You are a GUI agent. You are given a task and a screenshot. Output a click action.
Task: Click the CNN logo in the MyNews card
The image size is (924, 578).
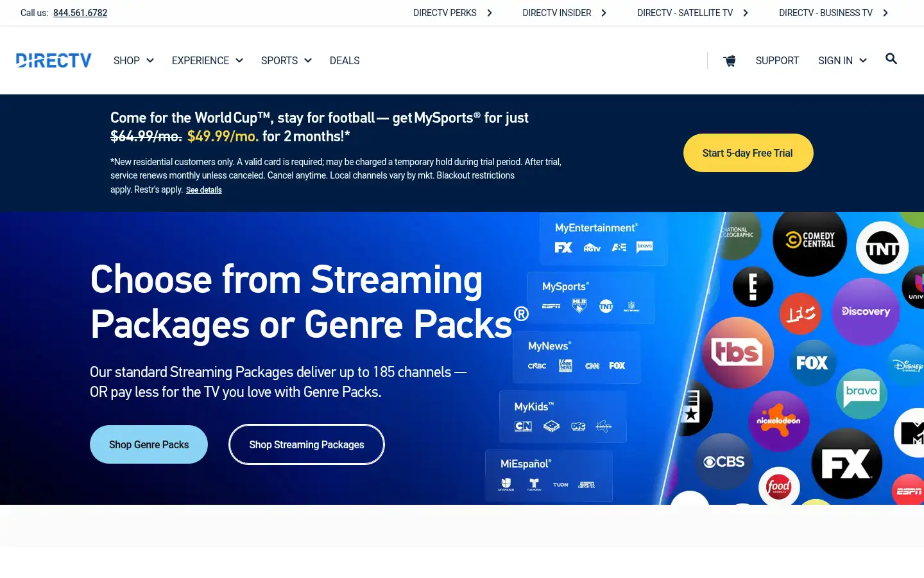click(592, 366)
